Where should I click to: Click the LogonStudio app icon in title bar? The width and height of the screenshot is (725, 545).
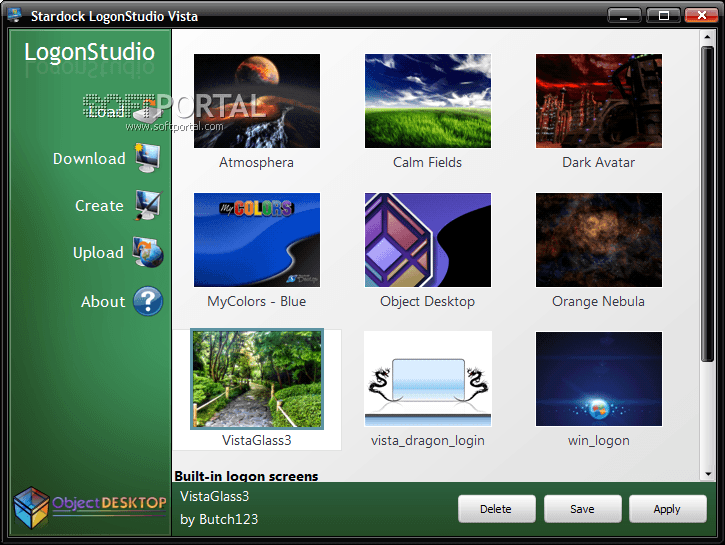tap(15, 14)
